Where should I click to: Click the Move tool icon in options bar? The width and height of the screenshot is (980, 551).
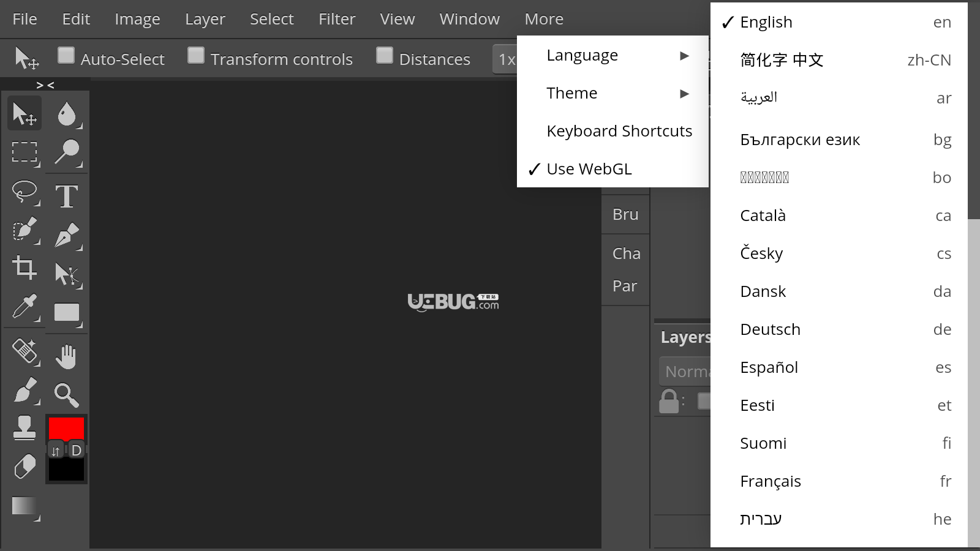coord(26,59)
